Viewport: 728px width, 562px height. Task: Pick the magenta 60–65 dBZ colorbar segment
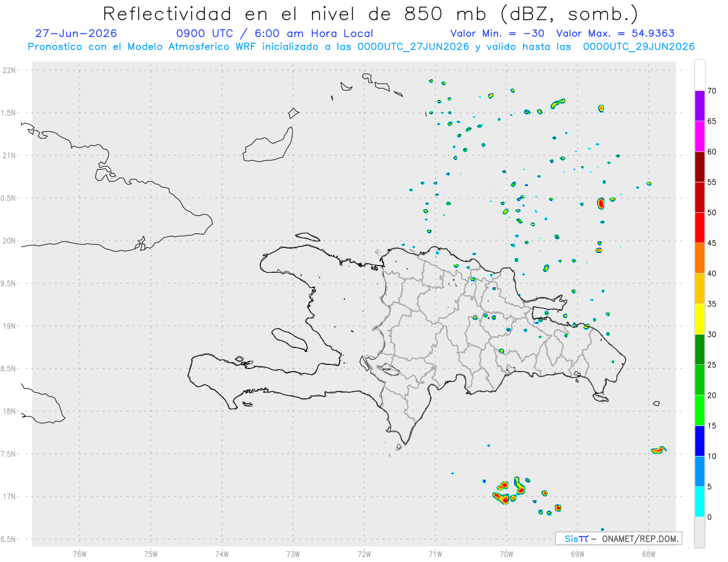[x=699, y=136]
